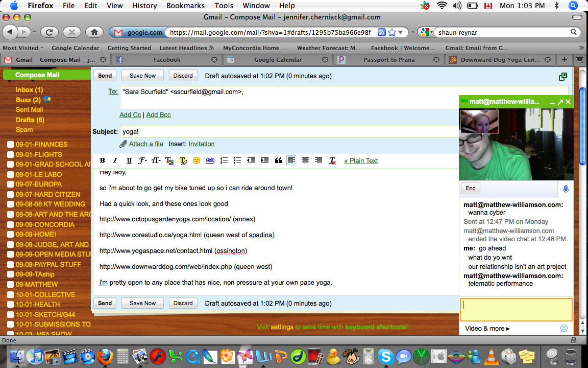Toggle left text alignment
The height and width of the screenshot is (368, 588).
pos(291,160)
